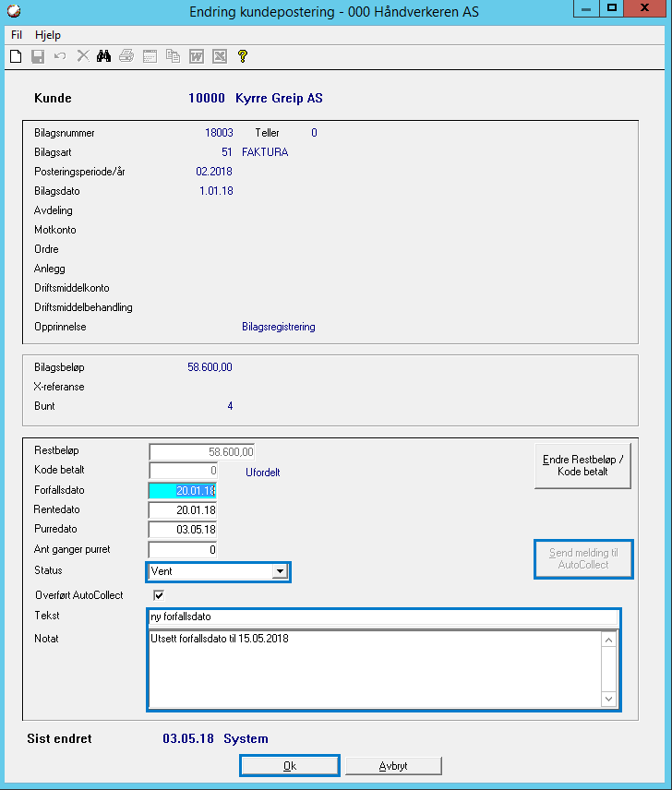The height and width of the screenshot is (790, 672).
Task: Click the Purredato input field
Action: pyautogui.click(x=183, y=530)
